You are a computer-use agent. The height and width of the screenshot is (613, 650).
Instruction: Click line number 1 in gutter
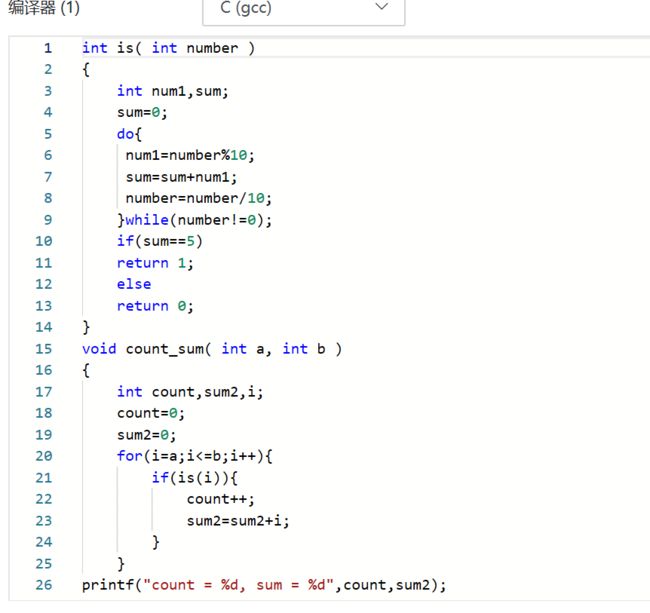coord(48,48)
